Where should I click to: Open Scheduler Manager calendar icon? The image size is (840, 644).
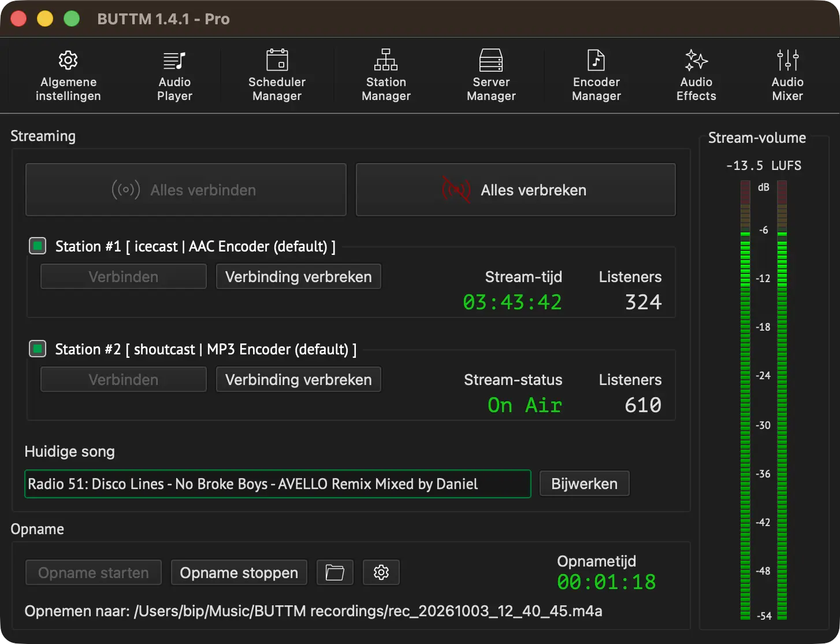click(277, 60)
